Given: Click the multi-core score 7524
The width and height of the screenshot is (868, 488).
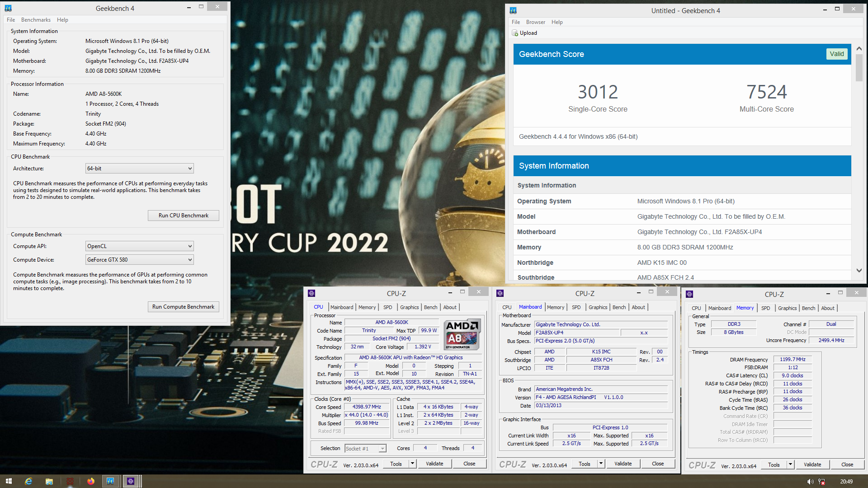Looking at the screenshot, I should (767, 92).
